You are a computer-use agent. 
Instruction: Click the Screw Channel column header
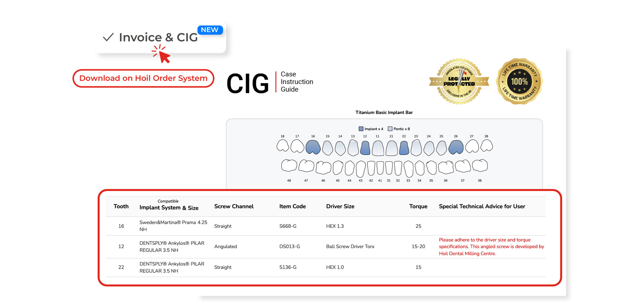pyautogui.click(x=234, y=206)
